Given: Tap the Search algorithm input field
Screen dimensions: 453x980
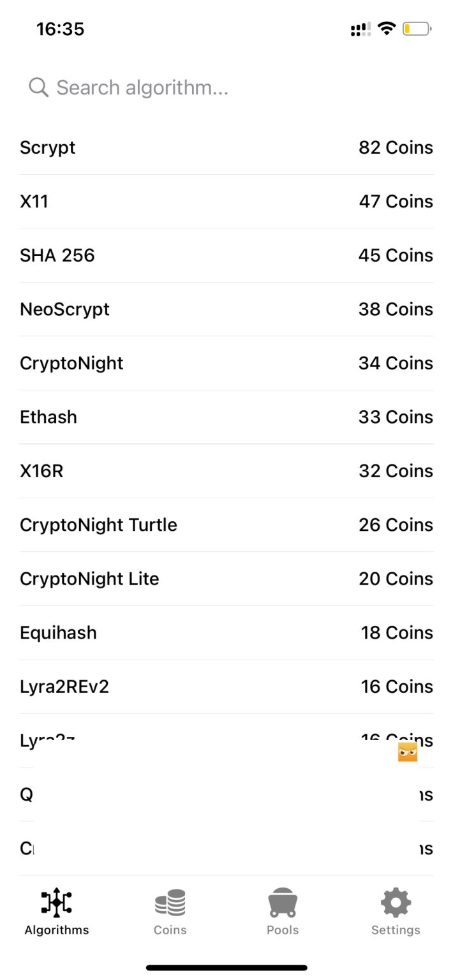Looking at the screenshot, I should (142, 87).
